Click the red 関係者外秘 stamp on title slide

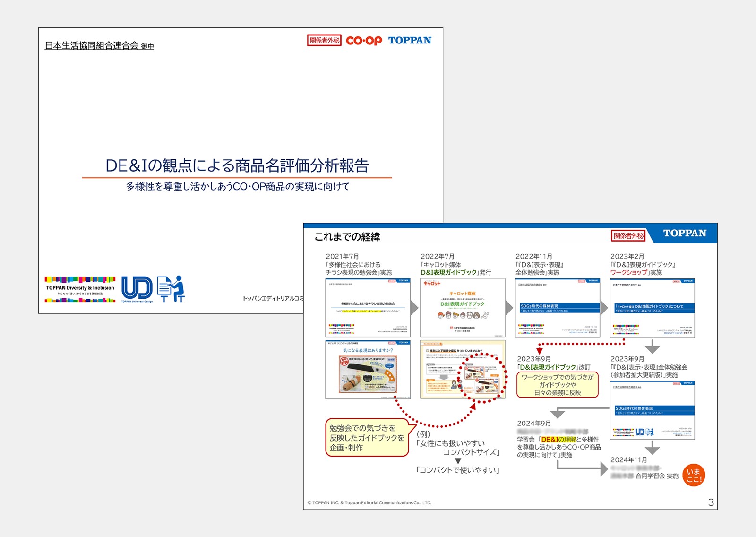(324, 41)
